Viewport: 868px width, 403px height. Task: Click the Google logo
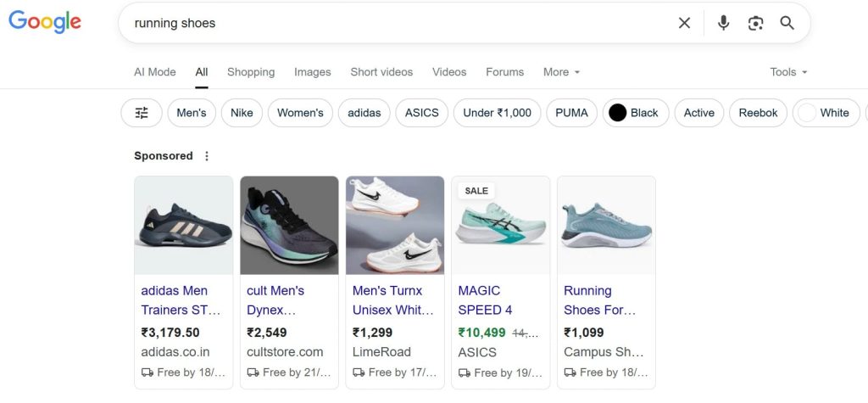(x=45, y=22)
